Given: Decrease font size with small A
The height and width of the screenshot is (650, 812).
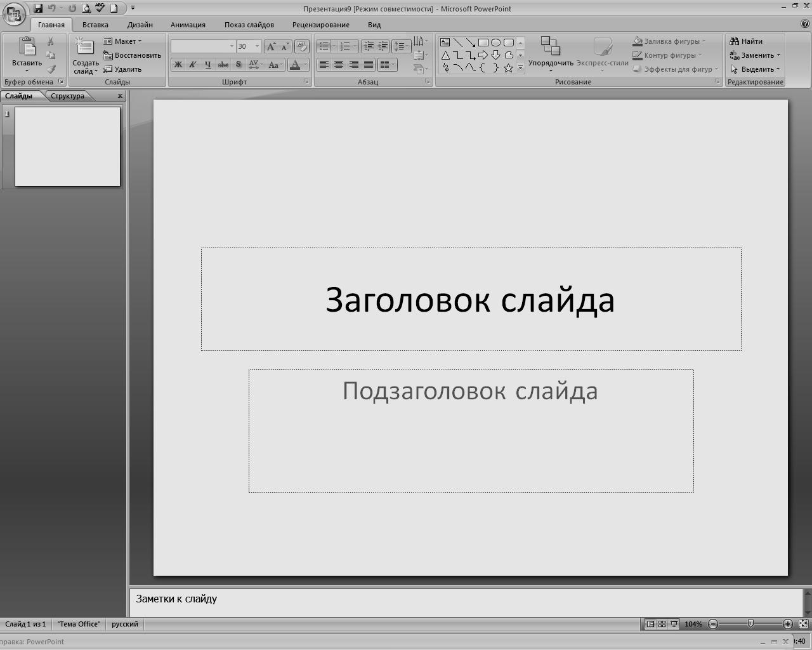Looking at the screenshot, I should 285,46.
